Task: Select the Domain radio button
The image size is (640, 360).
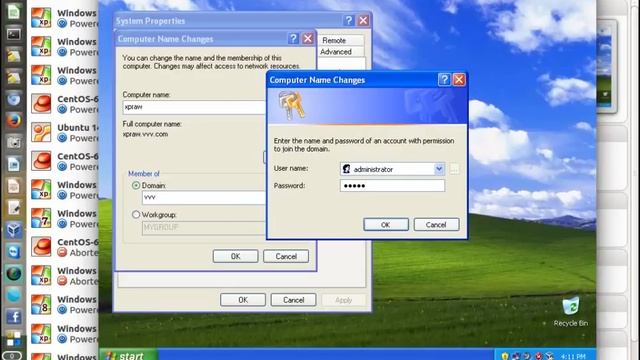Action: tap(136, 185)
